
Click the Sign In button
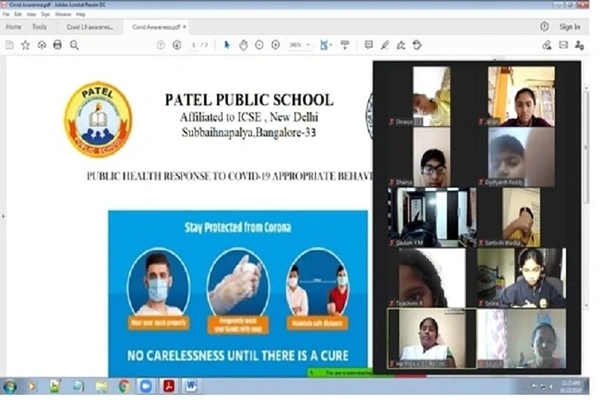[569, 27]
